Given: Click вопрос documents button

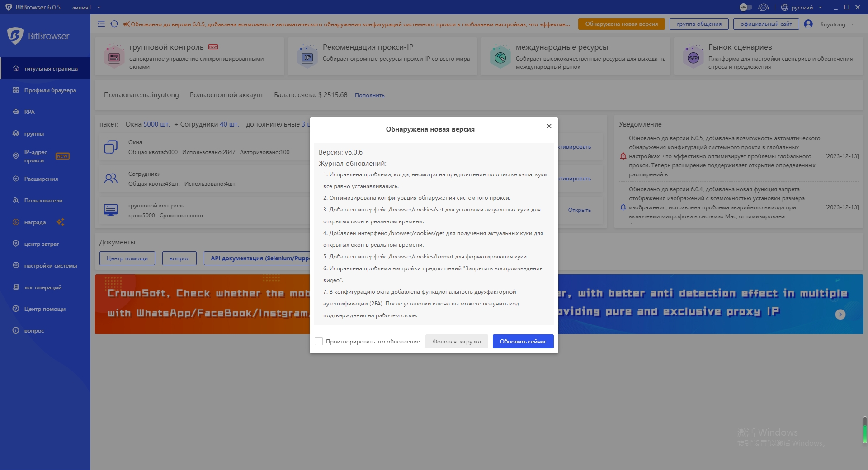Looking at the screenshot, I should pos(179,258).
